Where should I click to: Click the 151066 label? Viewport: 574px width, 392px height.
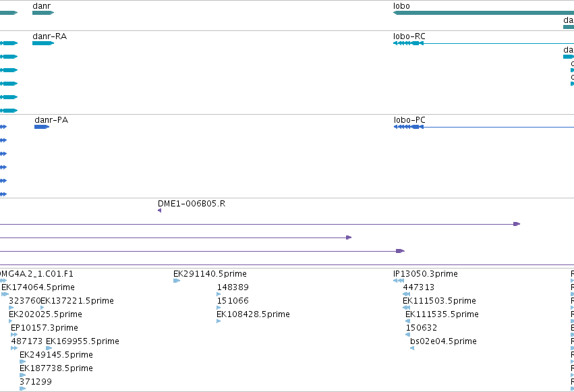pyautogui.click(x=233, y=301)
